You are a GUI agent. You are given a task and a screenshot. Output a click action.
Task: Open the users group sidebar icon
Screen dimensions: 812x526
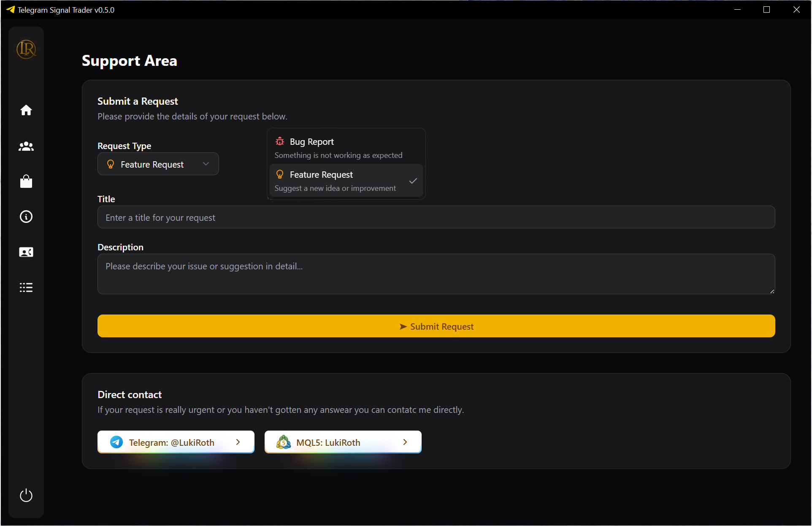(26, 146)
